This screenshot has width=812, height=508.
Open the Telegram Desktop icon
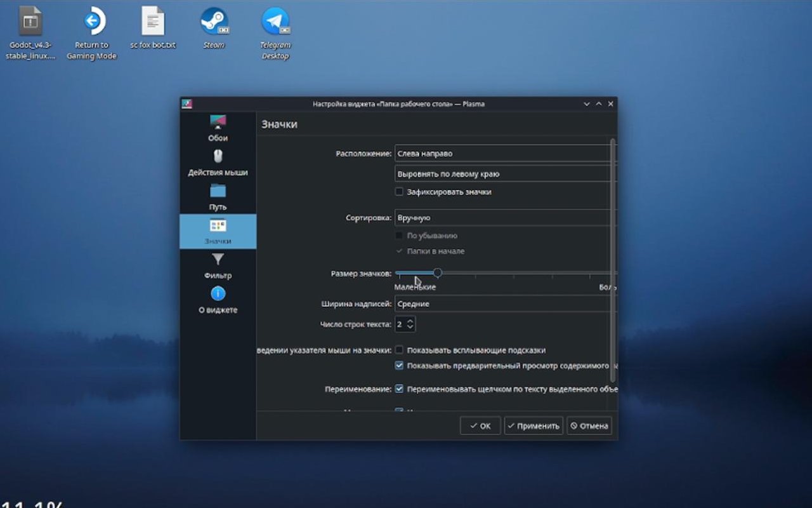(x=275, y=22)
